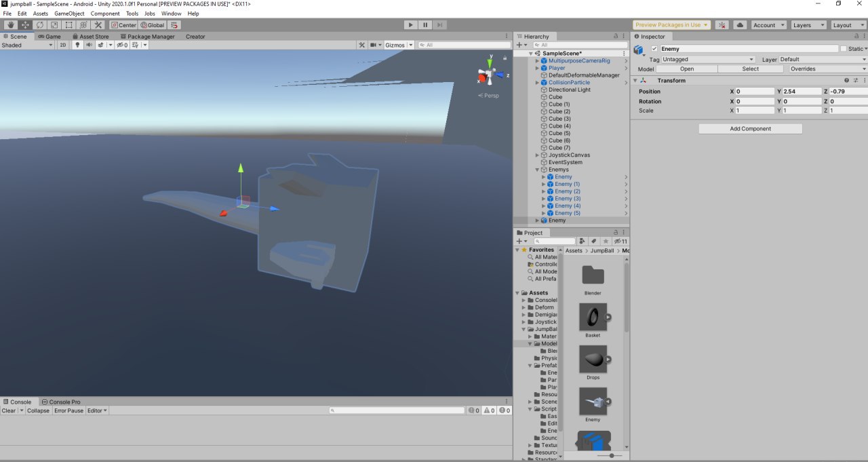Switch to the Package Manager tab
This screenshot has height=462, width=868.
(147, 37)
